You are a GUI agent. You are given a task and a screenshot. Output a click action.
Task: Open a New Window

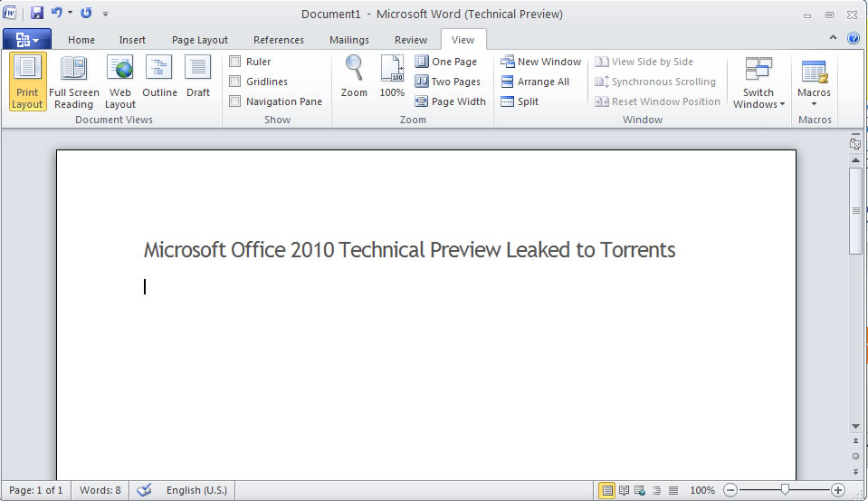tap(541, 62)
